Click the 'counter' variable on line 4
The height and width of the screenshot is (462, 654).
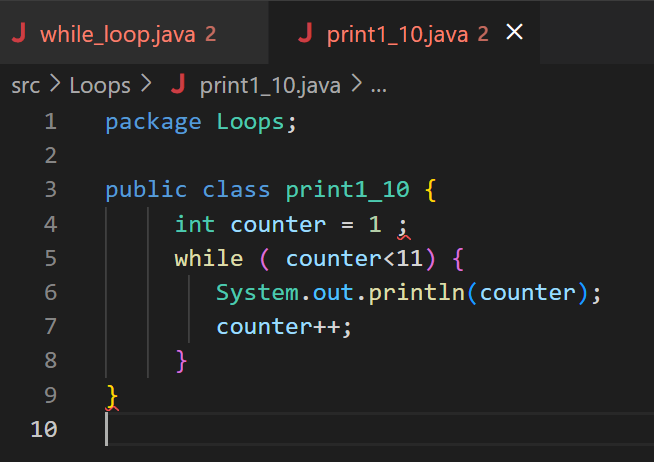tap(278, 224)
